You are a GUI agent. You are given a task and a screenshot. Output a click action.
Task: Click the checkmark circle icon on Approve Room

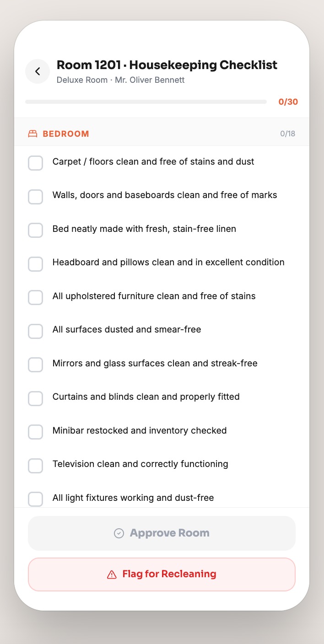119,533
